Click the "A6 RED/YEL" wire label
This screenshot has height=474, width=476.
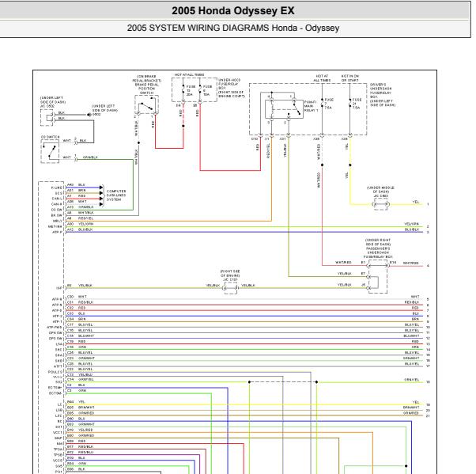[80, 218]
